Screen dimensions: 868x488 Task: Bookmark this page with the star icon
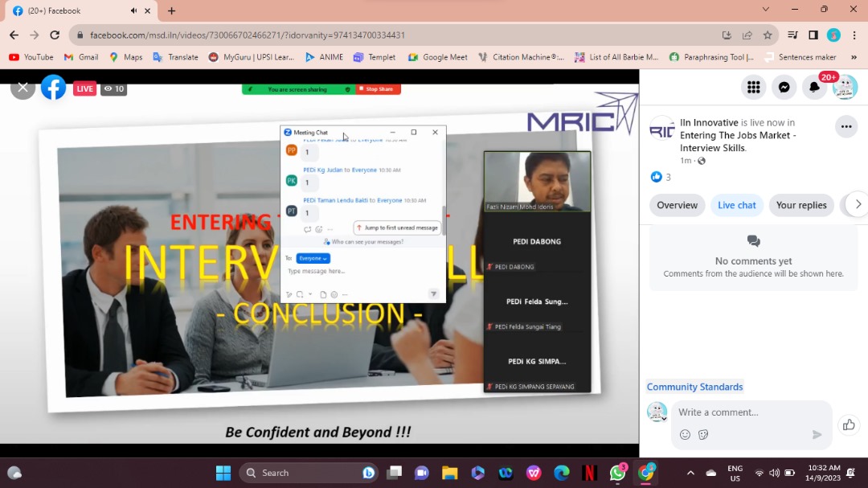point(768,35)
